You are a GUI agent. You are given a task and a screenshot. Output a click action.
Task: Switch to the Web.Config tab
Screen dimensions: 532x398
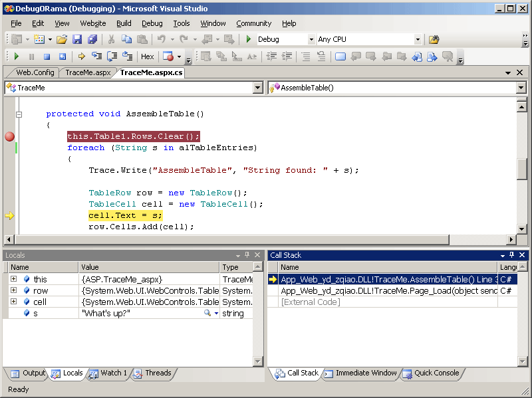35,72
